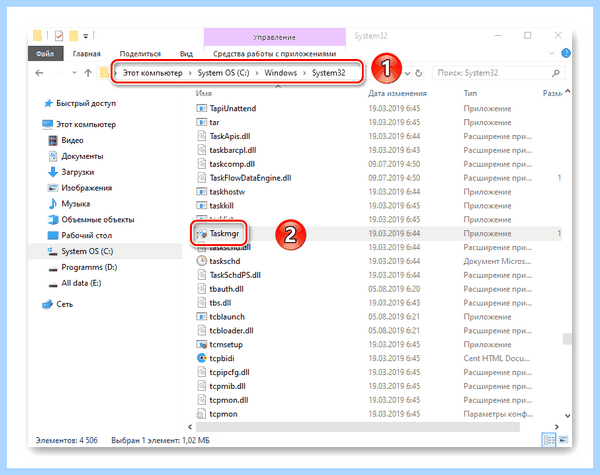The width and height of the screenshot is (600, 475).
Task: Click the tbauth.dll file name
Action: [227, 289]
